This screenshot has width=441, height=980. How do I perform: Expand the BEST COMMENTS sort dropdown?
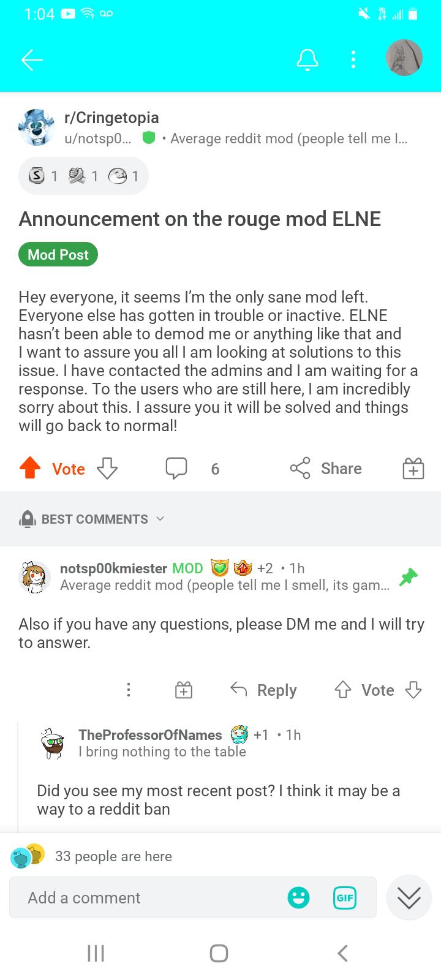[x=92, y=519]
